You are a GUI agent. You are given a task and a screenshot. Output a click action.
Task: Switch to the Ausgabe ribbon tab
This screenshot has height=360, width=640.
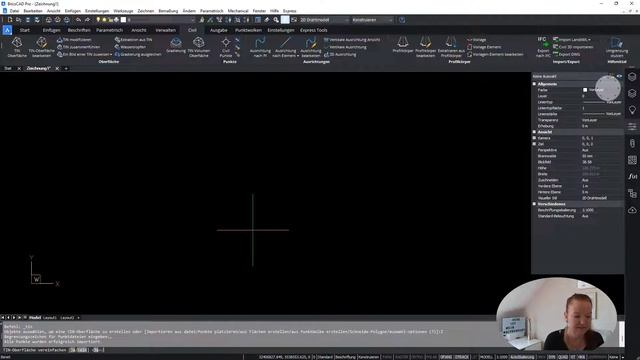pos(218,30)
